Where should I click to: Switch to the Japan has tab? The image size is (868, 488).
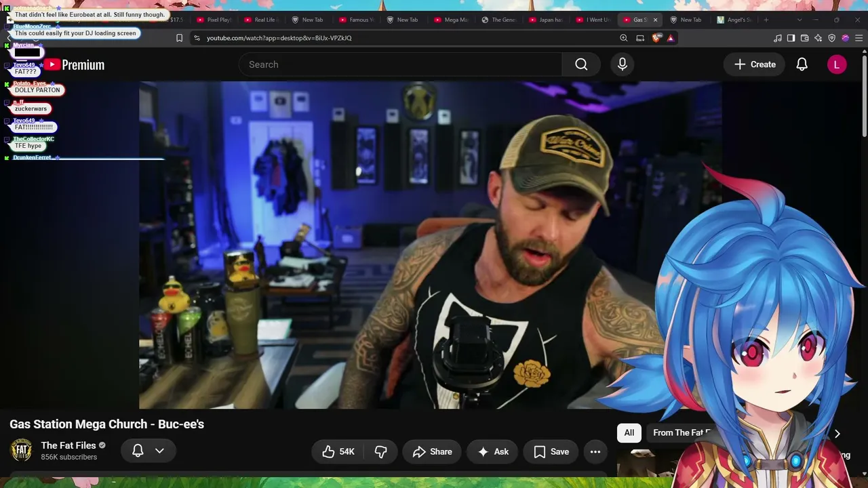(546, 20)
